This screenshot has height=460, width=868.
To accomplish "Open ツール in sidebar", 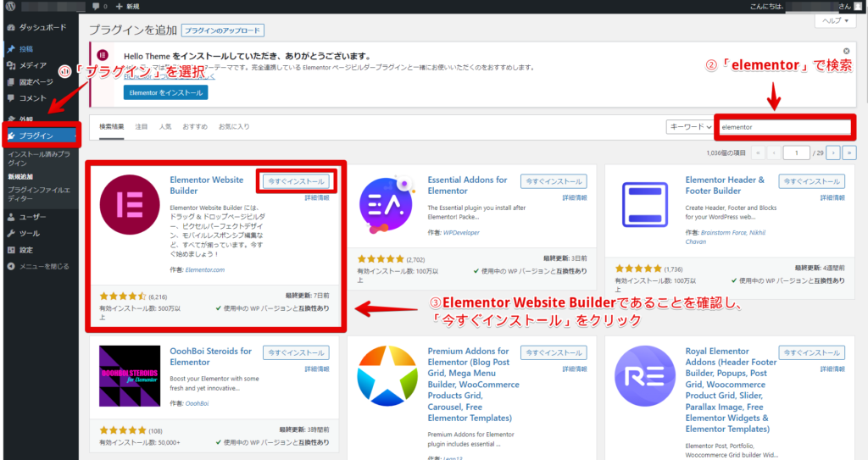I will [24, 234].
